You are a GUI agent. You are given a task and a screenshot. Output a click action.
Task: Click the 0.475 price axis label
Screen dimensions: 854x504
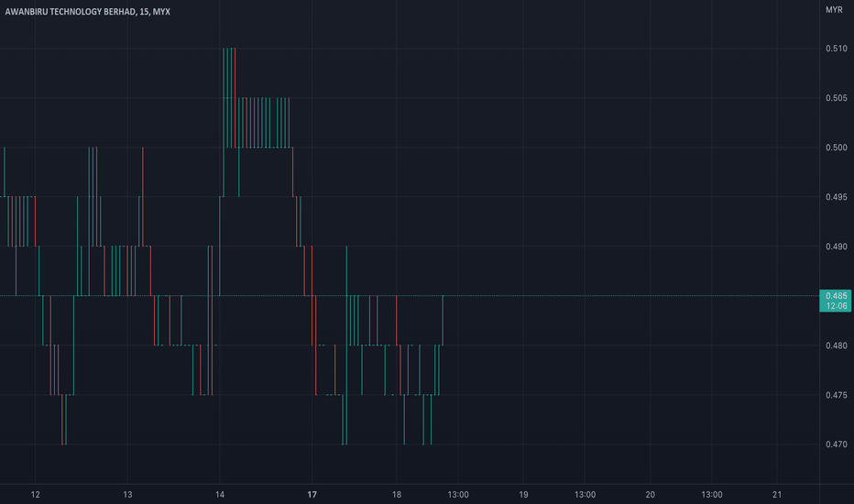coord(836,395)
